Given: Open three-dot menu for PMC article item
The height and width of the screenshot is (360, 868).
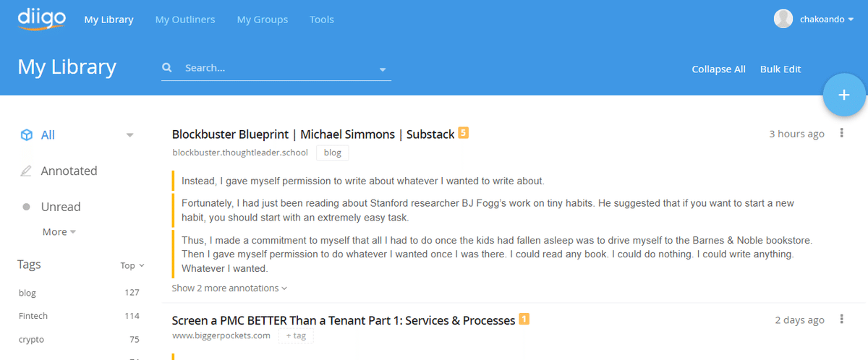Looking at the screenshot, I should tap(841, 320).
